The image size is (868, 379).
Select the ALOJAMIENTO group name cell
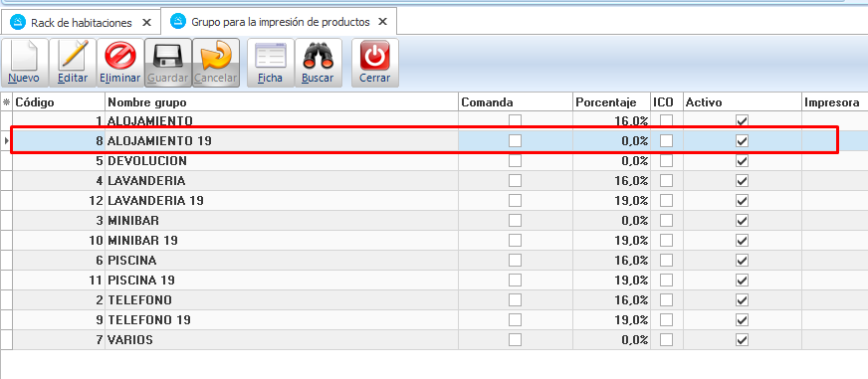pos(282,120)
